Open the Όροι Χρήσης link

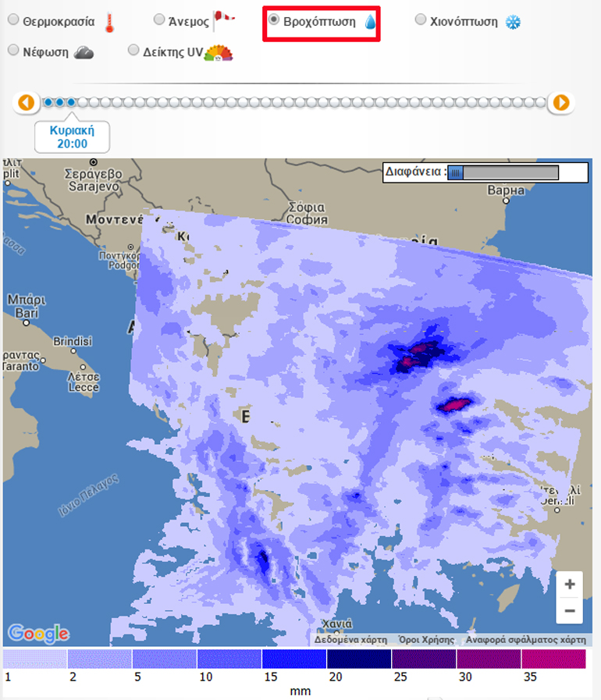[426, 639]
